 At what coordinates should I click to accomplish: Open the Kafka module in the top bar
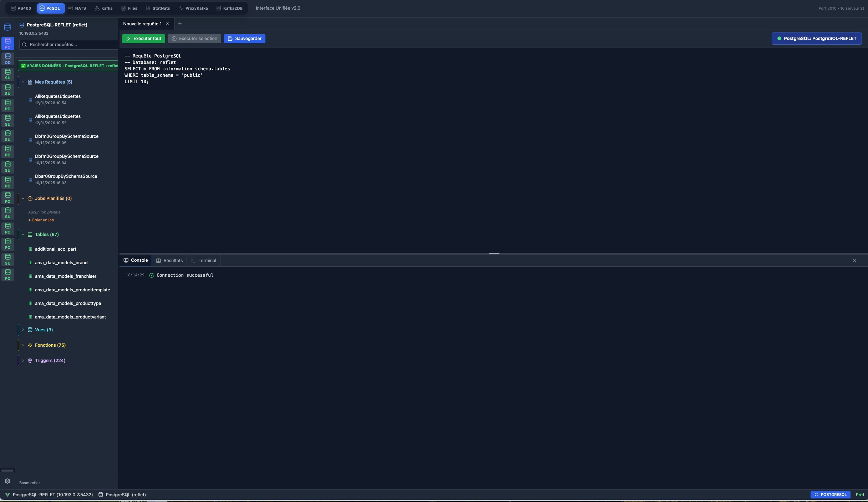pos(103,8)
